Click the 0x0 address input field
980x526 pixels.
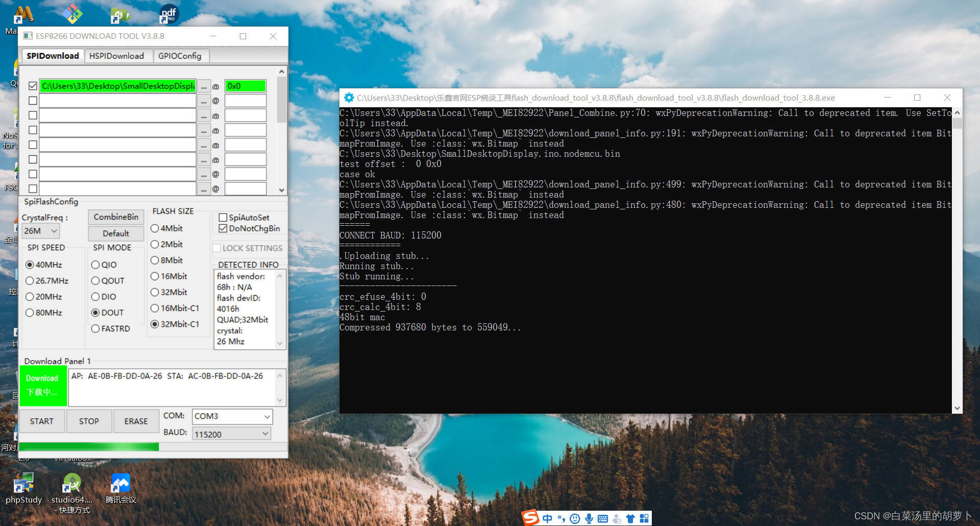click(246, 86)
